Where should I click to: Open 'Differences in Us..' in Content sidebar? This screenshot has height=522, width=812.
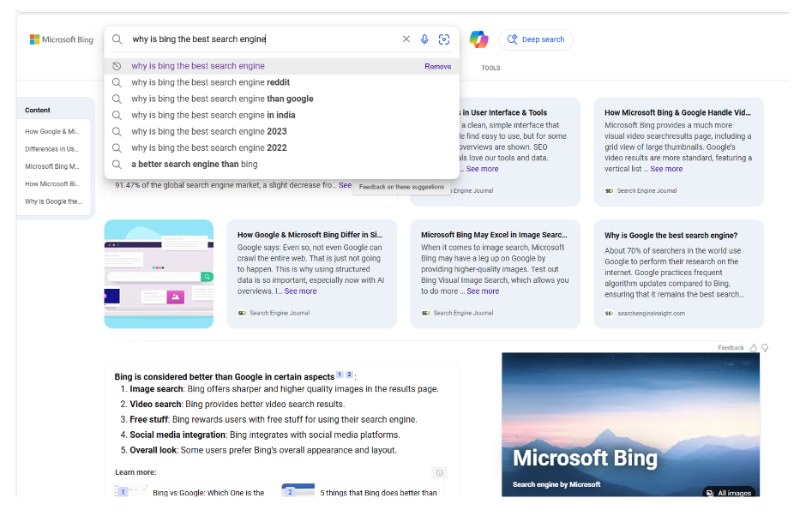click(x=51, y=149)
